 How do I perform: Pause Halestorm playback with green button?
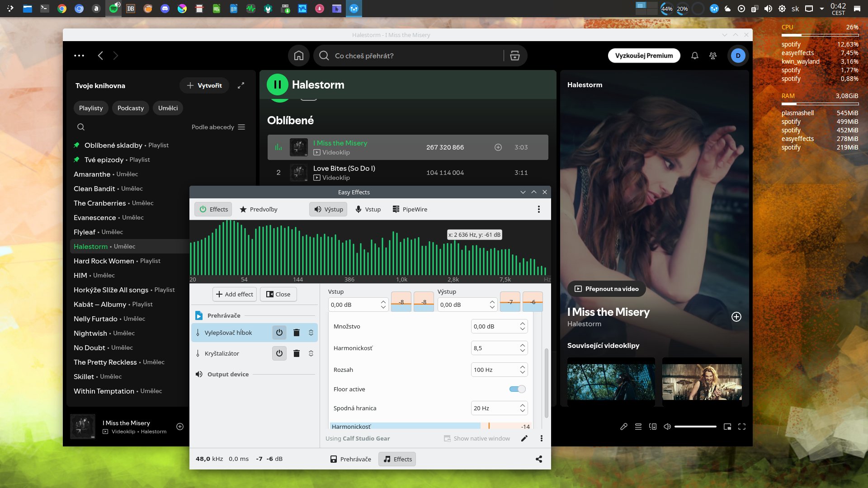pyautogui.click(x=278, y=84)
